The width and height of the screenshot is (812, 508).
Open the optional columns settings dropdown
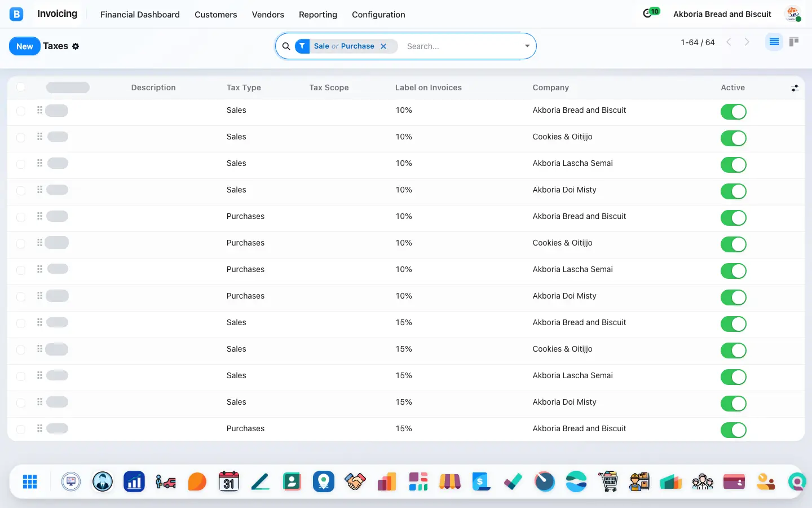pos(795,87)
